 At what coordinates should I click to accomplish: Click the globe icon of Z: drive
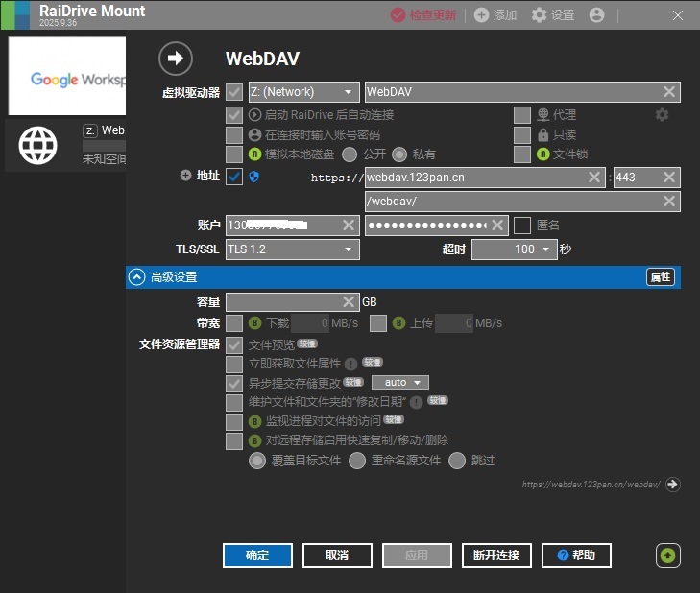(38, 146)
